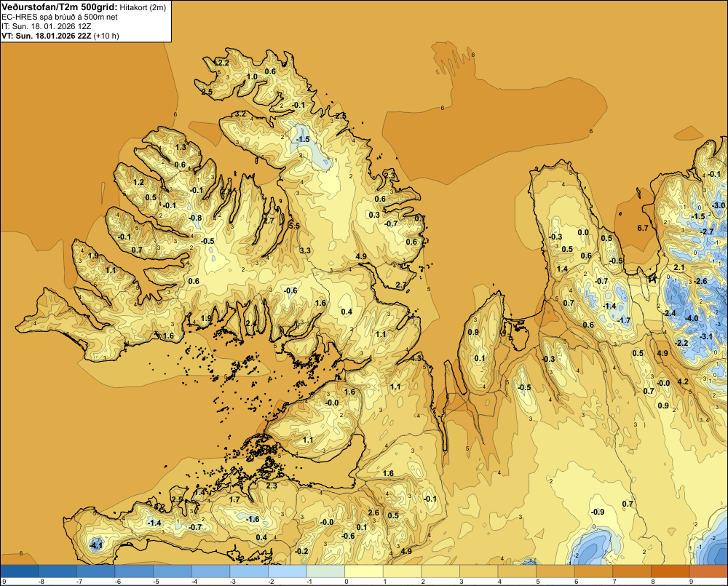728x586 pixels.
Task: Click the -9 label on the color scale
Action: coord(3,582)
